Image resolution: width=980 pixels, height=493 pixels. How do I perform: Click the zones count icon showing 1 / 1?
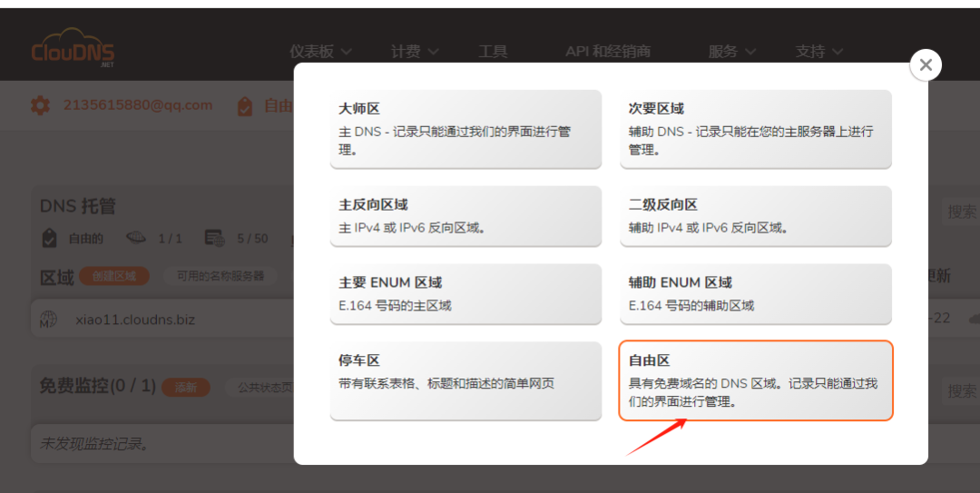[135, 238]
